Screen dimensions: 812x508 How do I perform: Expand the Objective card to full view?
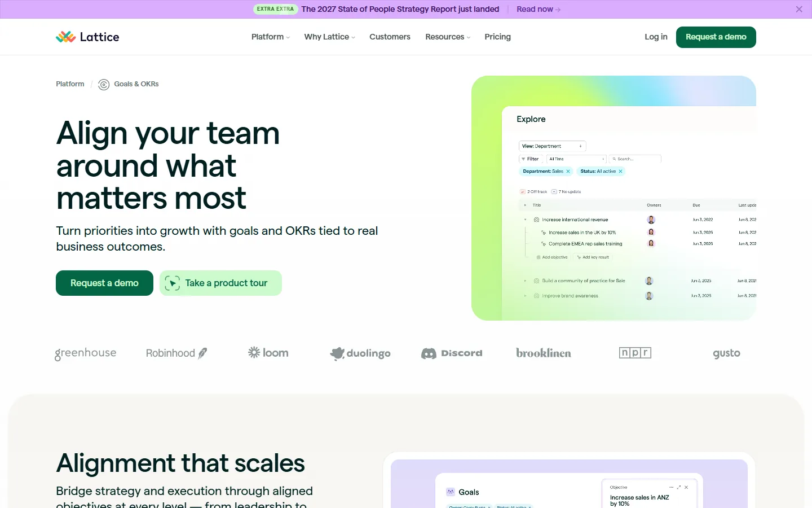tap(679, 487)
